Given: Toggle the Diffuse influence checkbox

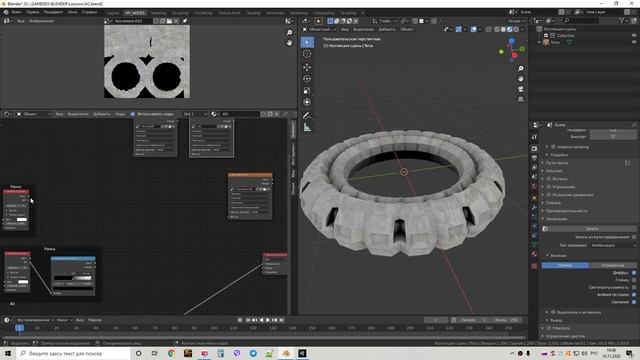Looking at the screenshot, I should pyautogui.click(x=634, y=273).
